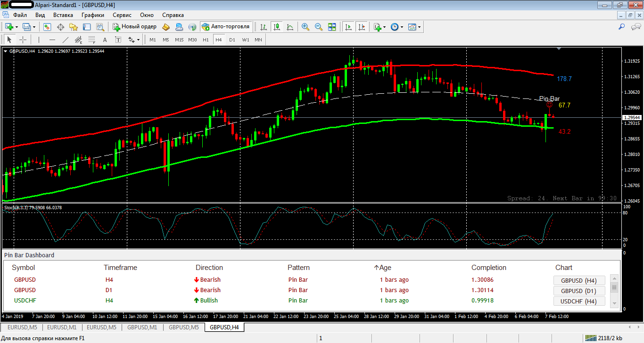
Task: Draw a horizontal line tool
Action: (52, 40)
